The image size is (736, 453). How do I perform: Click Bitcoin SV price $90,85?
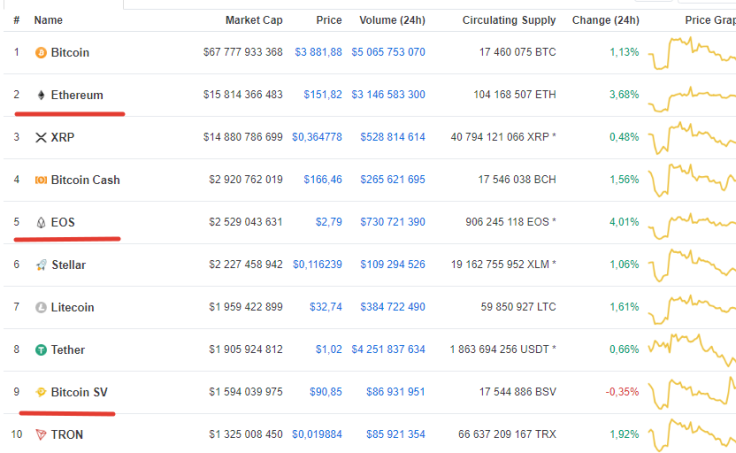point(326,392)
